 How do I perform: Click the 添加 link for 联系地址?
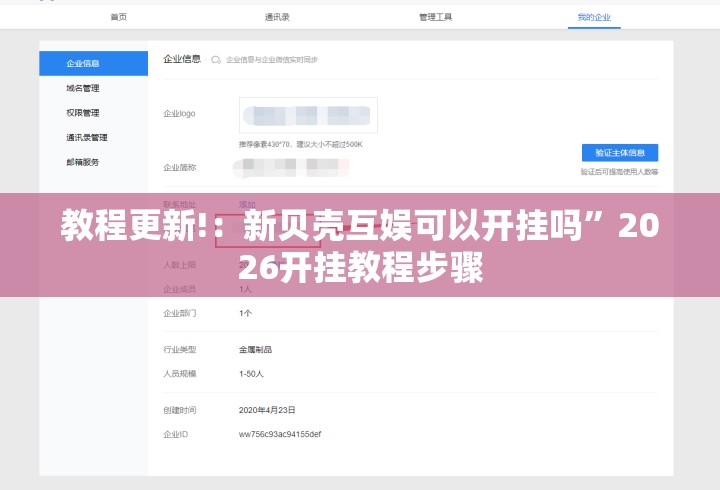coord(247,204)
